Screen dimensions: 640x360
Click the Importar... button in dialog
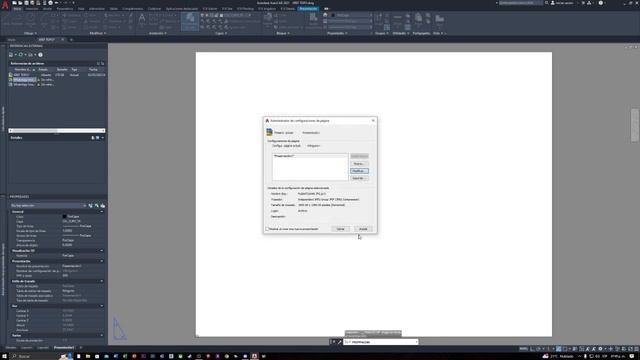tap(359, 178)
